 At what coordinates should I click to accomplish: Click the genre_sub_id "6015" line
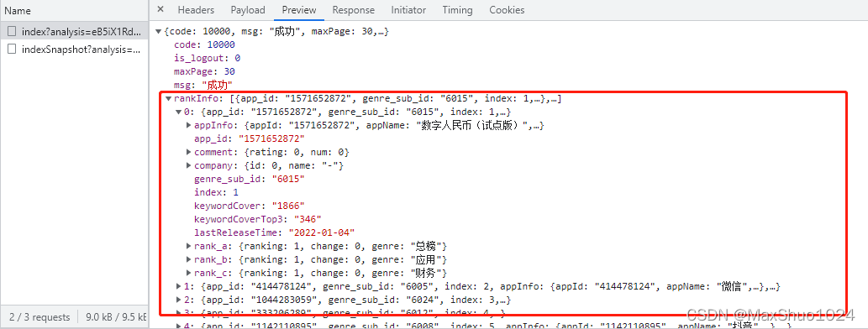pyautogui.click(x=249, y=179)
